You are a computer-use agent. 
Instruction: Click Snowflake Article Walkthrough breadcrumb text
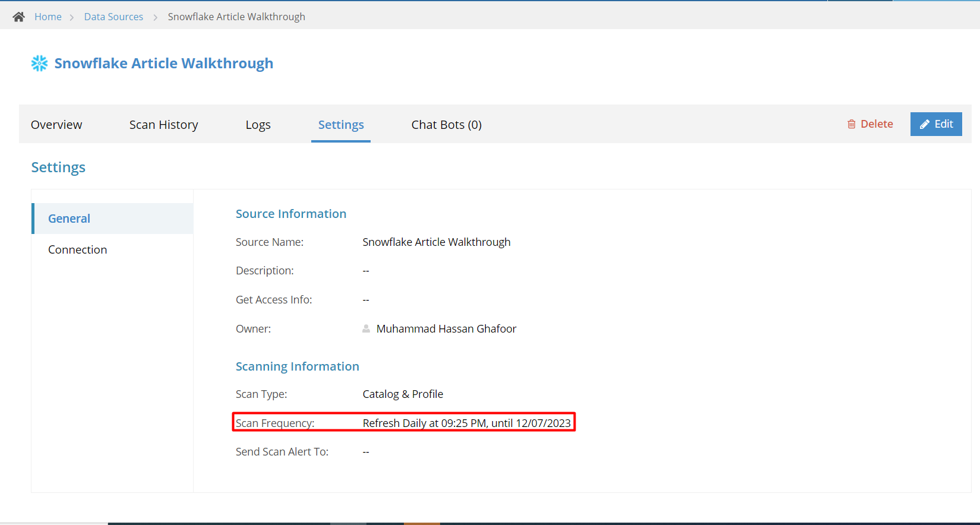236,17
